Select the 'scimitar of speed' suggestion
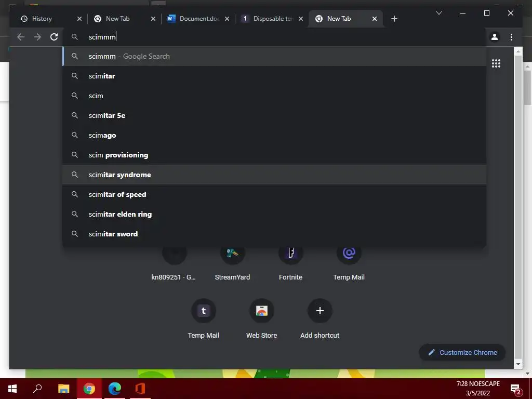The width and height of the screenshot is (532, 399). pos(274,194)
